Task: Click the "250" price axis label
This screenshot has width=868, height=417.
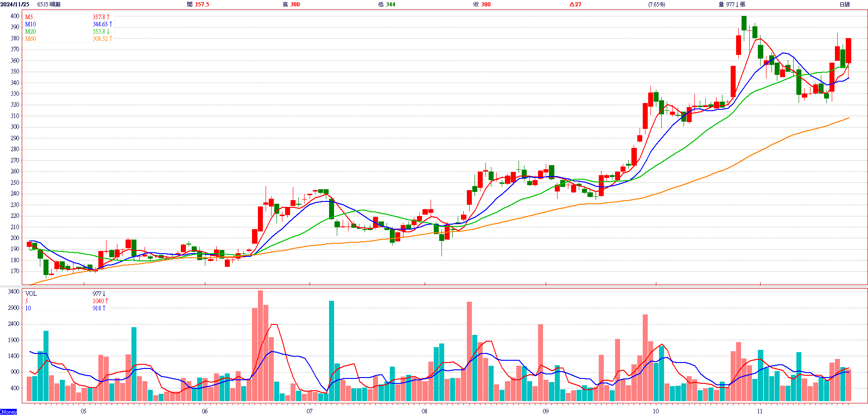Action: pos(15,182)
